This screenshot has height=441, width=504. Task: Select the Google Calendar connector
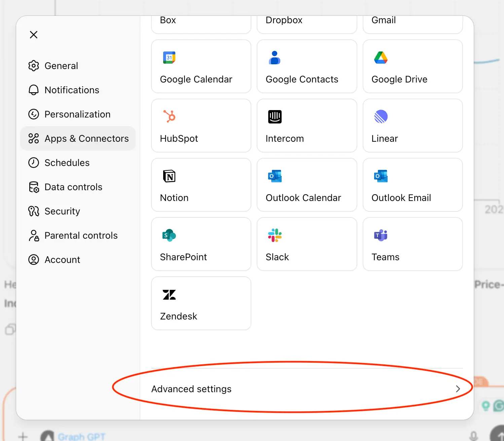pyautogui.click(x=201, y=66)
